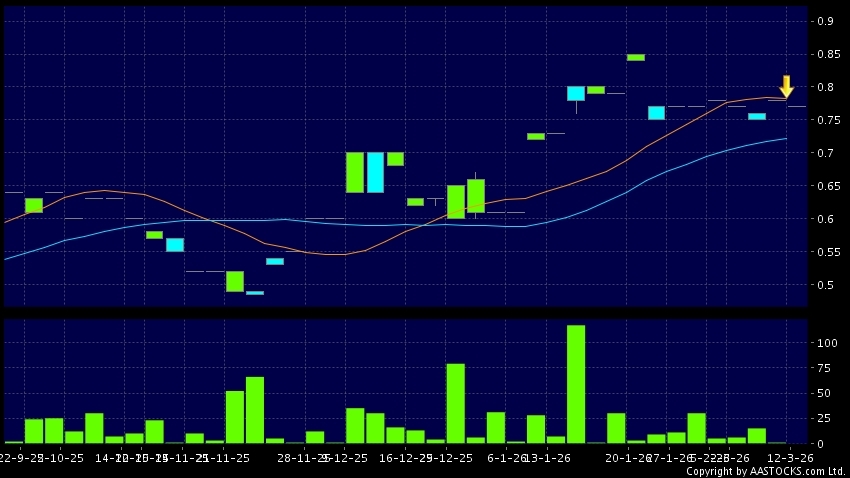850x478 pixels.
Task: Click the AASTOCKS.com copyright text
Action: click(x=767, y=471)
